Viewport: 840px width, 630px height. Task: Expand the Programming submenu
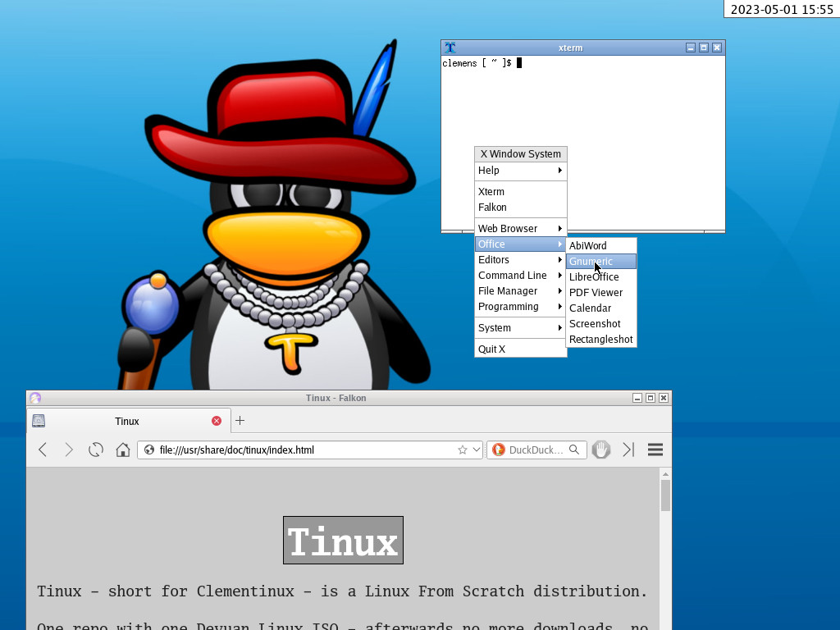click(x=520, y=307)
